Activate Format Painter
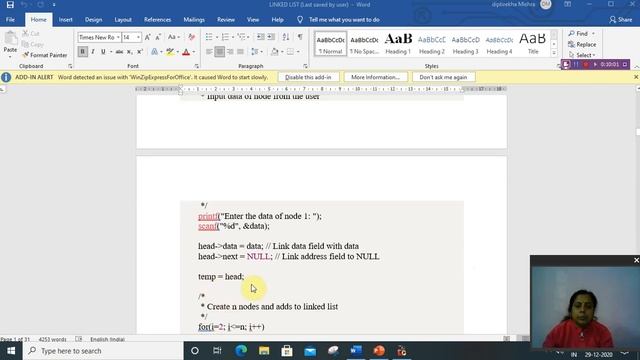 pyautogui.click(x=44, y=55)
